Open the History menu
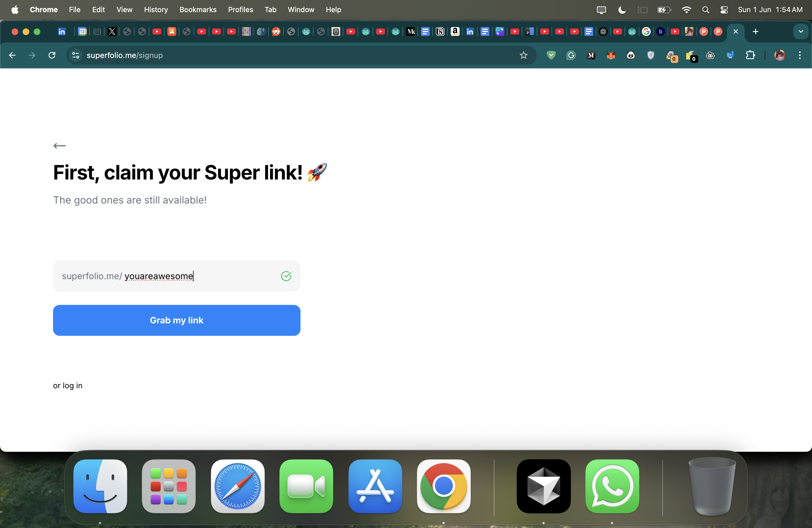This screenshot has width=812, height=528. point(156,10)
